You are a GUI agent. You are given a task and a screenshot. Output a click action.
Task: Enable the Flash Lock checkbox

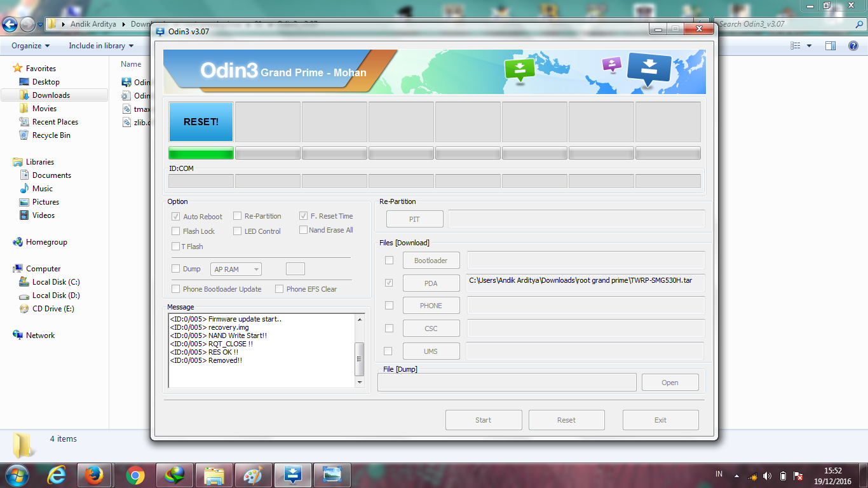tap(176, 231)
